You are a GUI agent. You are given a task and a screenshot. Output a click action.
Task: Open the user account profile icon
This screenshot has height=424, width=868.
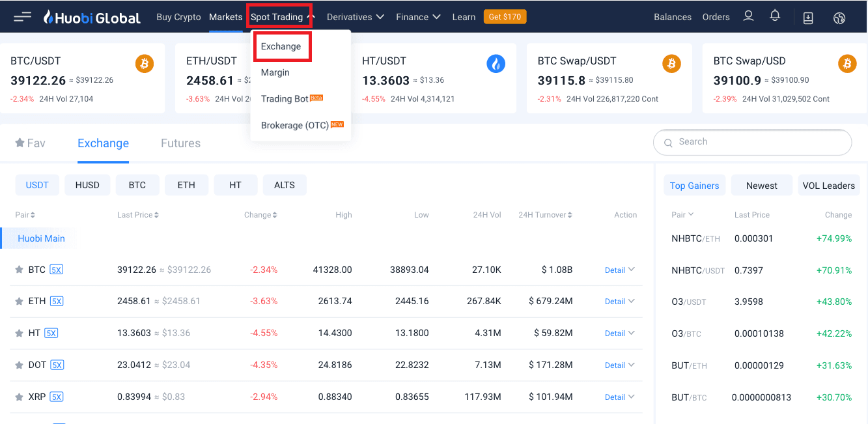pos(748,16)
